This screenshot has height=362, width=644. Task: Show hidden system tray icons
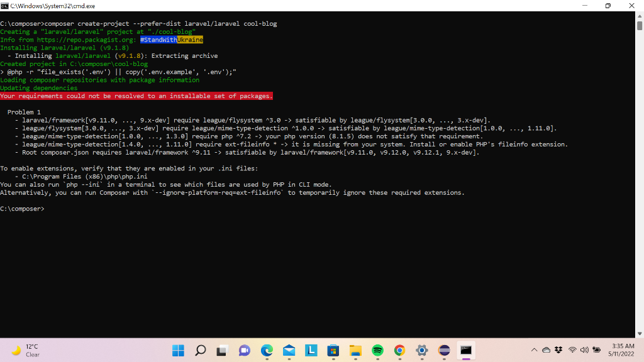(x=534, y=350)
